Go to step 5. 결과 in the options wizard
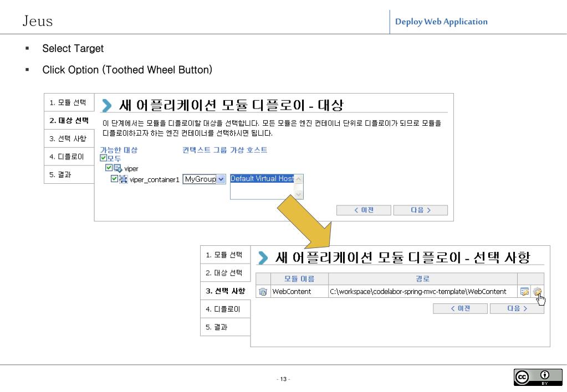The height and width of the screenshot is (392, 567). pos(225,327)
